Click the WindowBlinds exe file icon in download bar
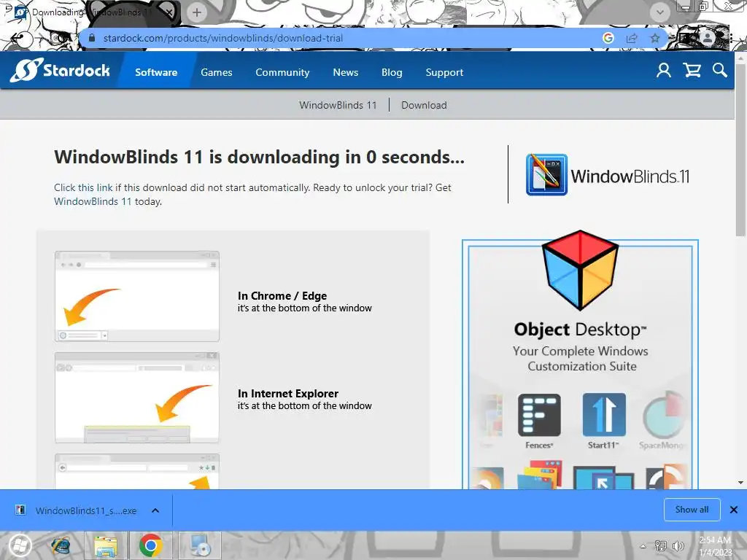 pyautogui.click(x=20, y=510)
